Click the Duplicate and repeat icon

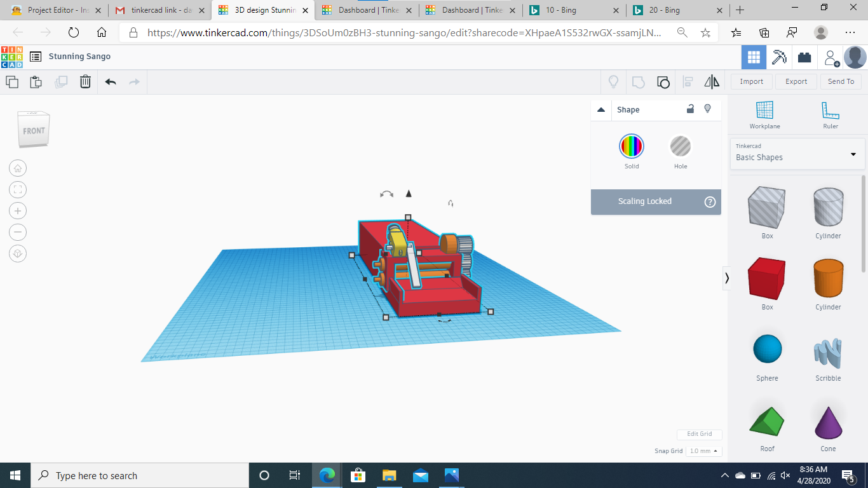pyautogui.click(x=61, y=81)
